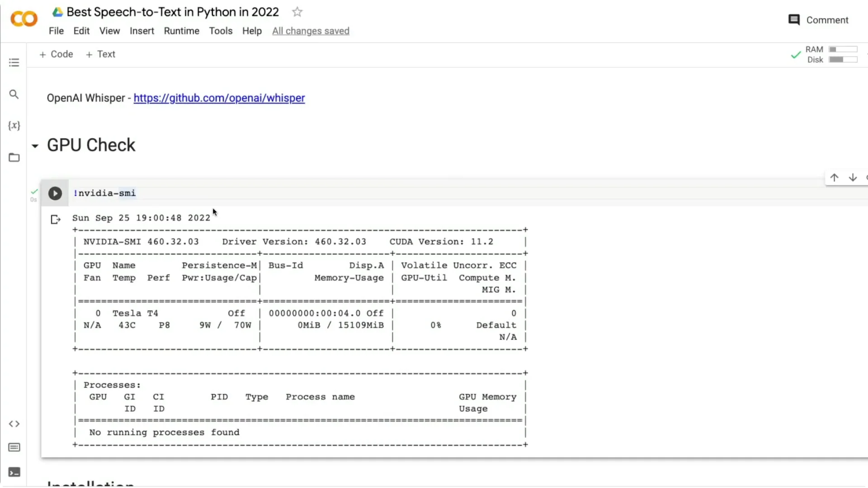The image size is (868, 488).
Task: Open the Comments panel icon in sidebar
Action: pos(14,447)
